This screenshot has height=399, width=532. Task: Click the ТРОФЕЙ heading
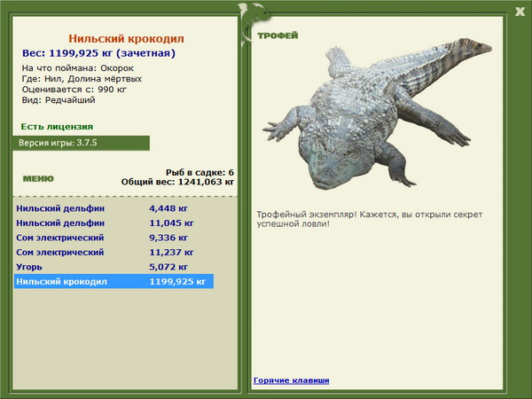click(278, 35)
